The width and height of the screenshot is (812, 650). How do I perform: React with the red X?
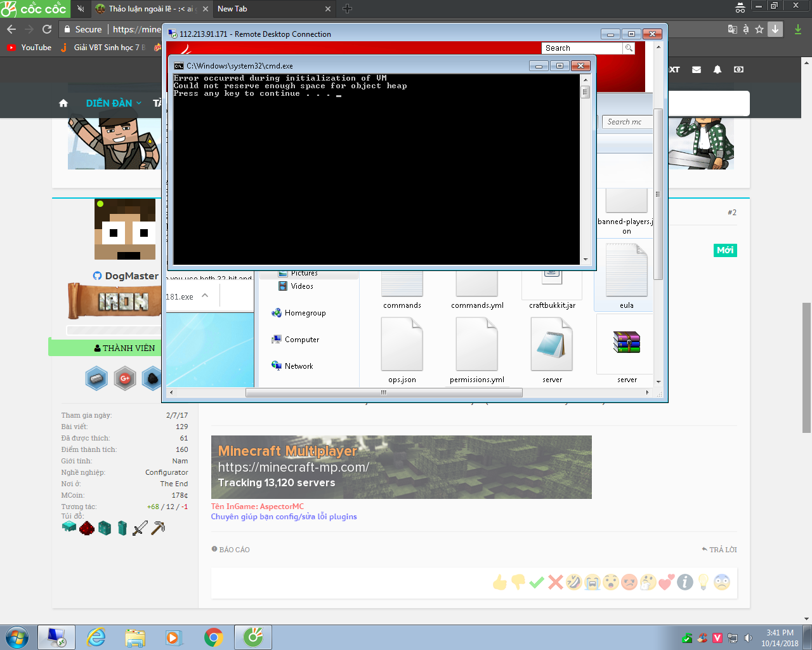pos(556,582)
